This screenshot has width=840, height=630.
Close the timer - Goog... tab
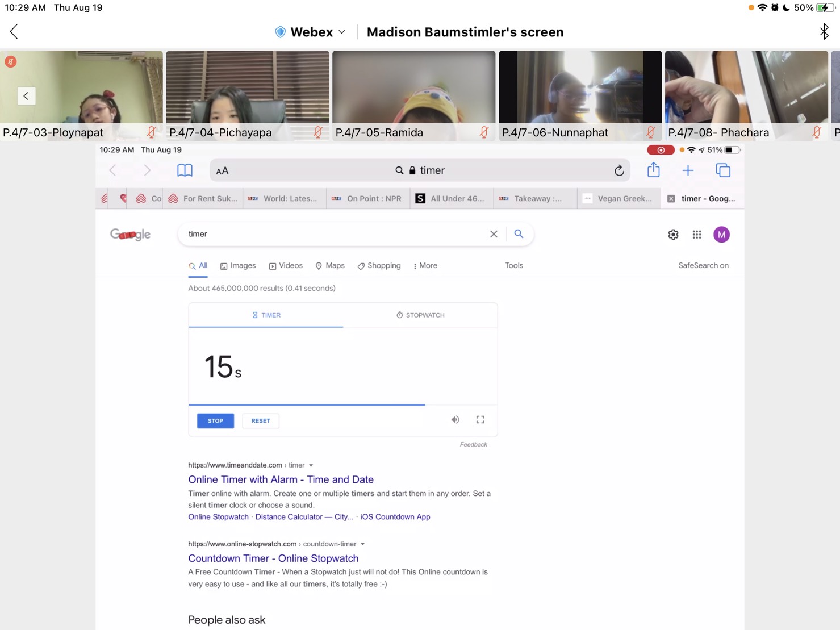point(671,198)
